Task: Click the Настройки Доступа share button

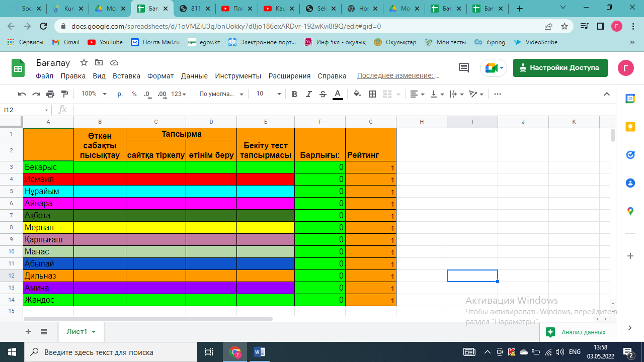Action: [560, 67]
